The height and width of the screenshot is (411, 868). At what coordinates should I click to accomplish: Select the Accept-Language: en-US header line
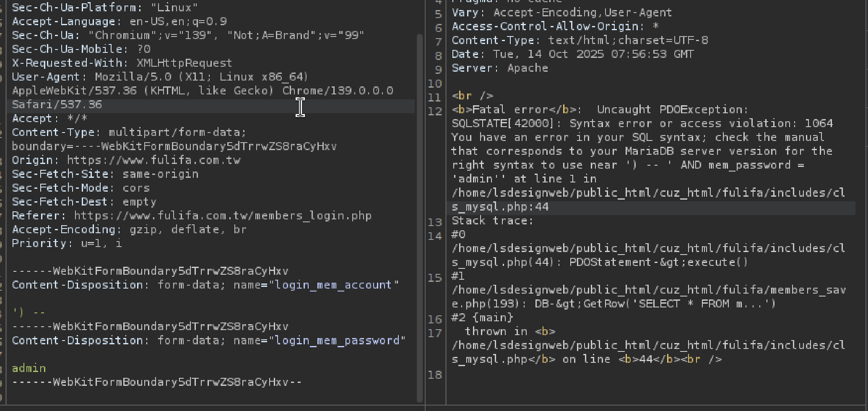coord(120,21)
